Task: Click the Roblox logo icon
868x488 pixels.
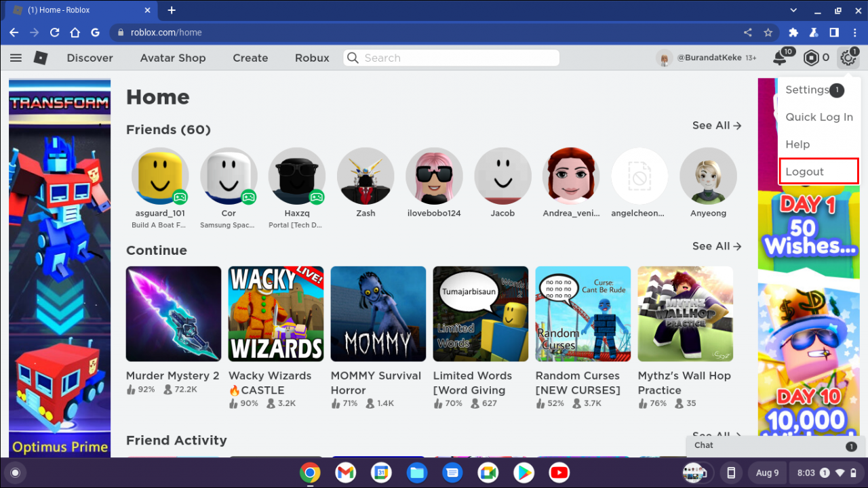Action: pyautogui.click(x=40, y=58)
